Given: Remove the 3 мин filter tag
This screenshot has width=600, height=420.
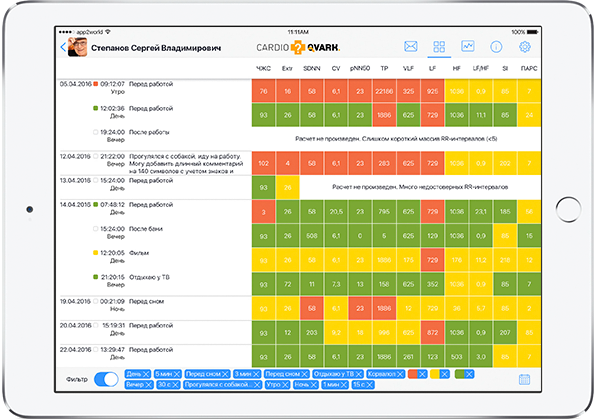Looking at the screenshot, I should click(x=256, y=374).
